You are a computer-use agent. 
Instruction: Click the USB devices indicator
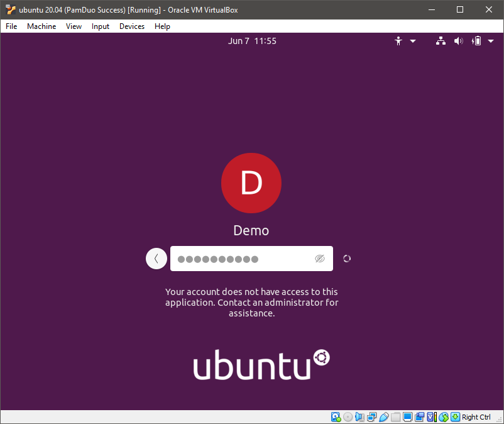pyautogui.click(x=384, y=417)
